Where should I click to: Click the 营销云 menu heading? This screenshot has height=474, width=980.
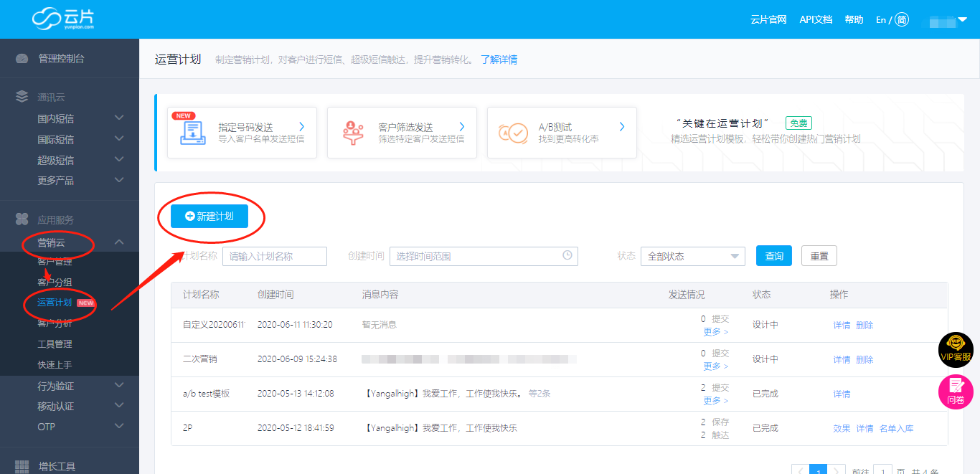click(x=51, y=242)
